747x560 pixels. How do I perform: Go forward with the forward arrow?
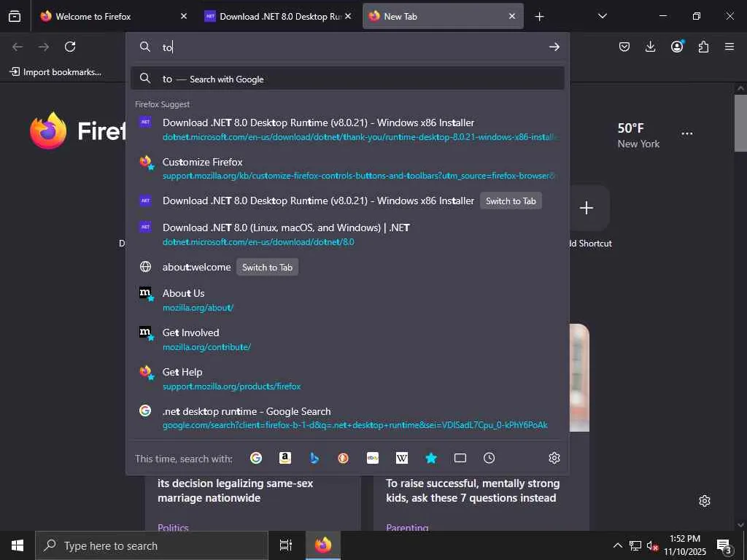point(44,47)
